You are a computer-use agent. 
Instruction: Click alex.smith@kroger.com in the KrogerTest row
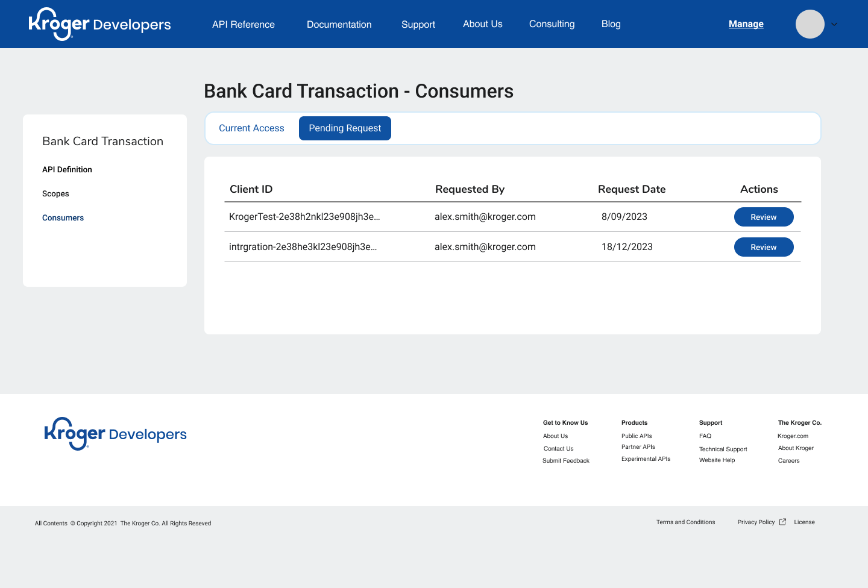click(x=485, y=217)
